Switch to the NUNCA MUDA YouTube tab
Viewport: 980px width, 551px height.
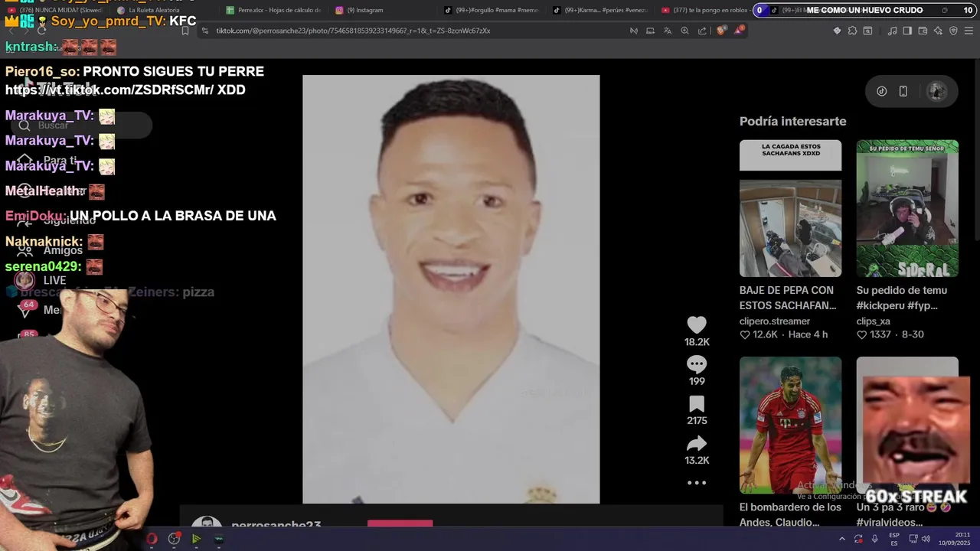tap(55, 10)
